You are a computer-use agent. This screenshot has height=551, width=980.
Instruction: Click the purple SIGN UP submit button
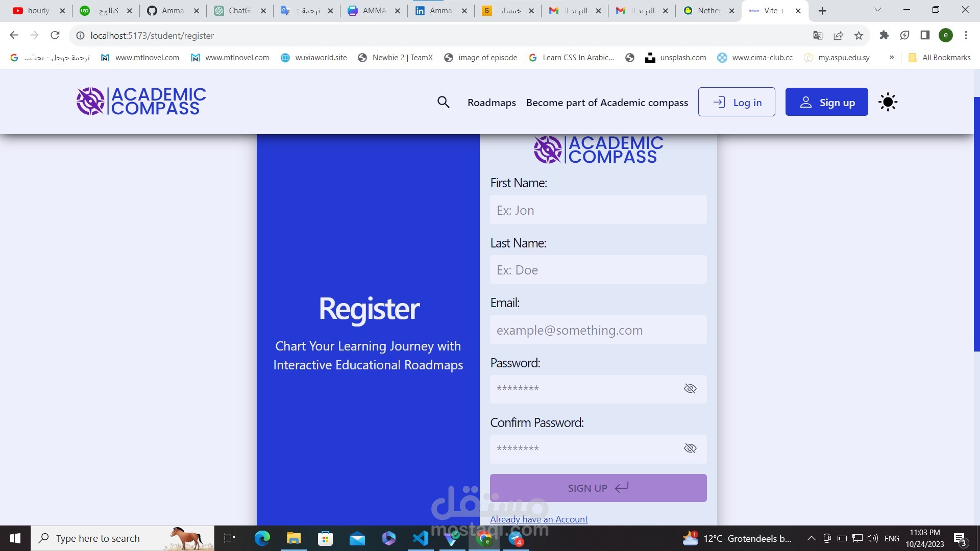pyautogui.click(x=598, y=488)
